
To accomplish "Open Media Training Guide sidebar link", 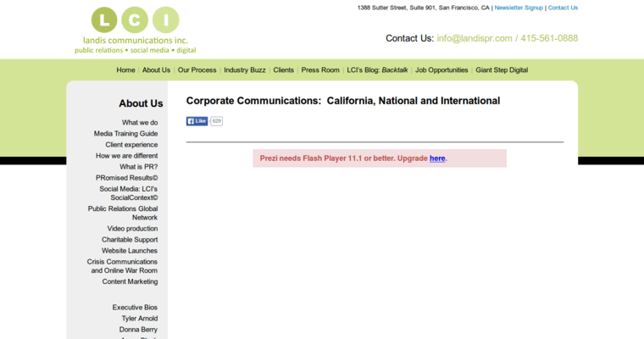I will [x=125, y=134].
